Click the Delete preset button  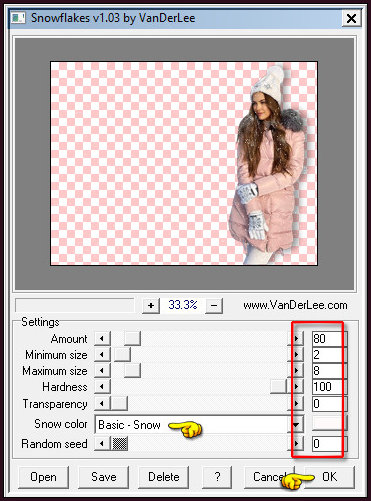coord(164,477)
